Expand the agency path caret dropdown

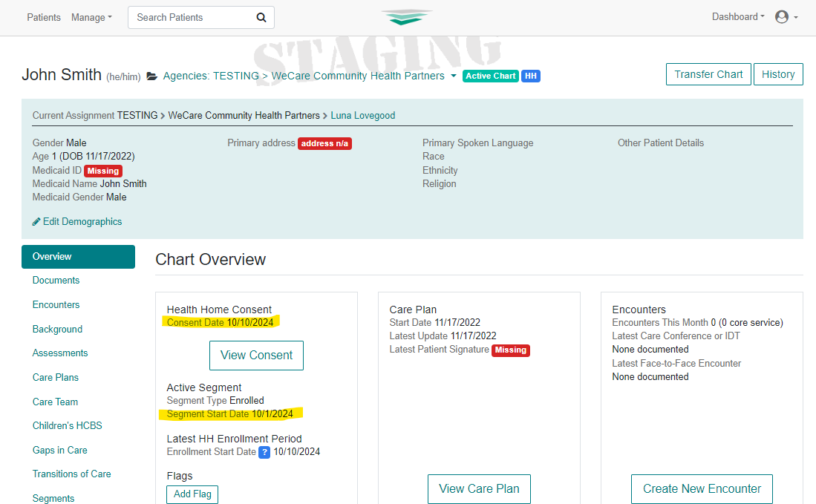pos(453,76)
